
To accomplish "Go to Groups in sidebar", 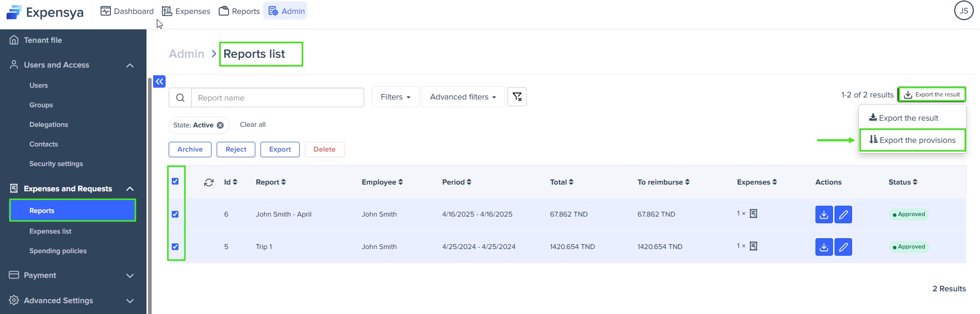I will pos(41,105).
